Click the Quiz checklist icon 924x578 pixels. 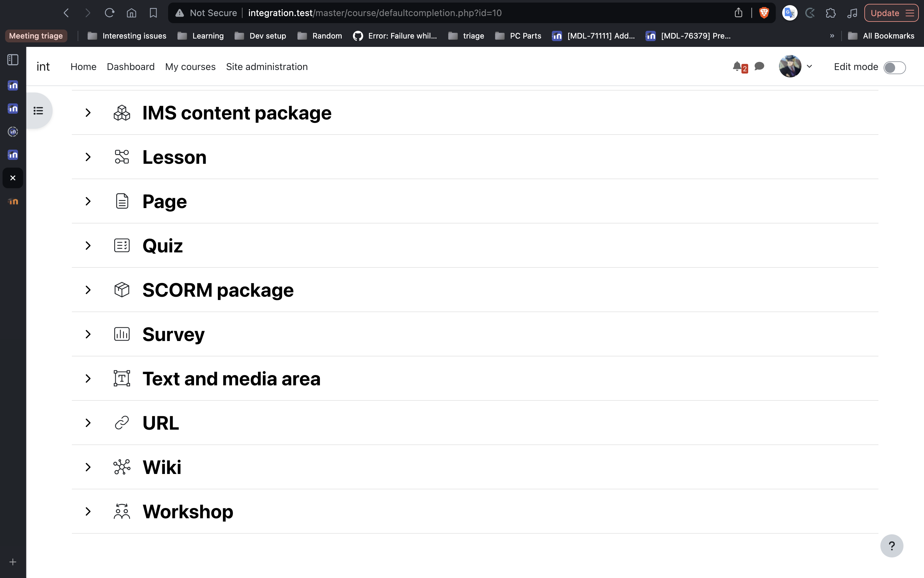122,245
